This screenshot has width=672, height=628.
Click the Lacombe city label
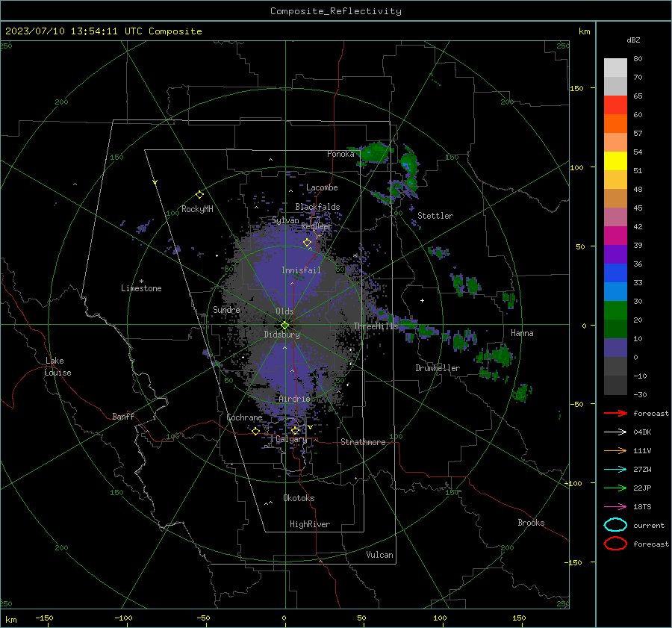[x=322, y=187]
